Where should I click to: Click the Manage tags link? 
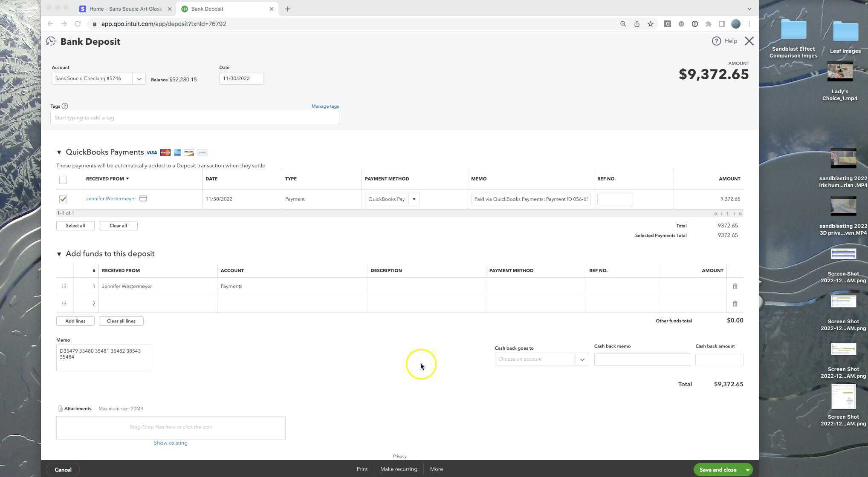click(325, 106)
